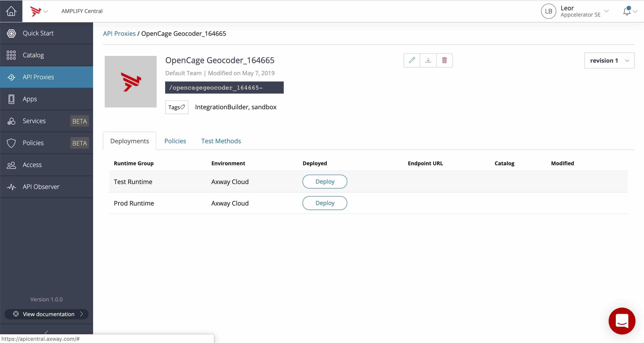Click the Services BETA badge
This screenshot has height=343, width=644.
pyautogui.click(x=79, y=121)
